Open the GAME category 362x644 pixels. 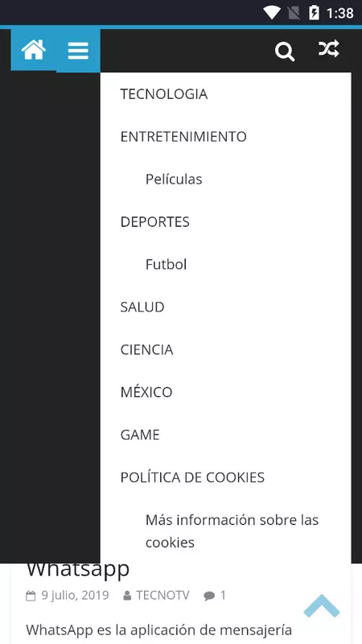(x=140, y=435)
